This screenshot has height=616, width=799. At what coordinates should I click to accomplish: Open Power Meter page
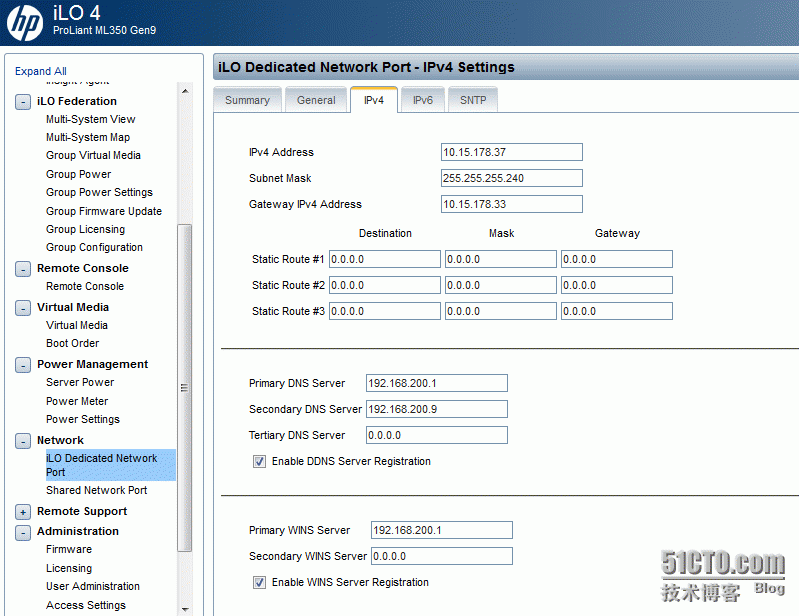77,401
